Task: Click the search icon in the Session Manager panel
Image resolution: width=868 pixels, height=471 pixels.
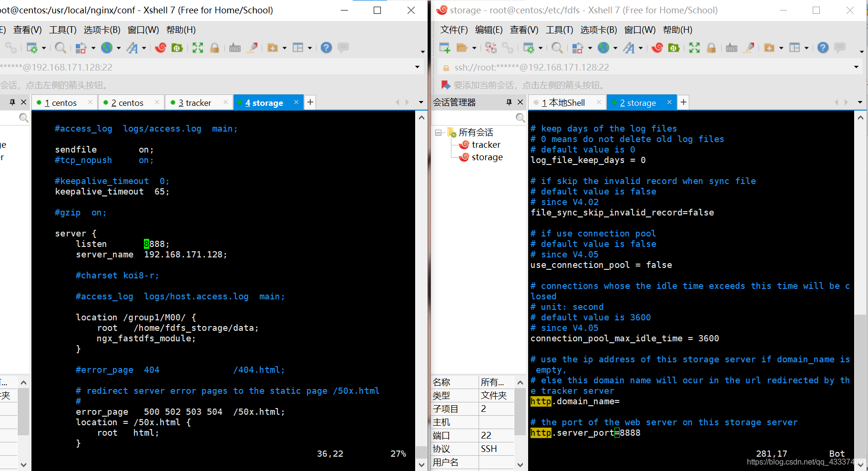Action: click(521, 118)
